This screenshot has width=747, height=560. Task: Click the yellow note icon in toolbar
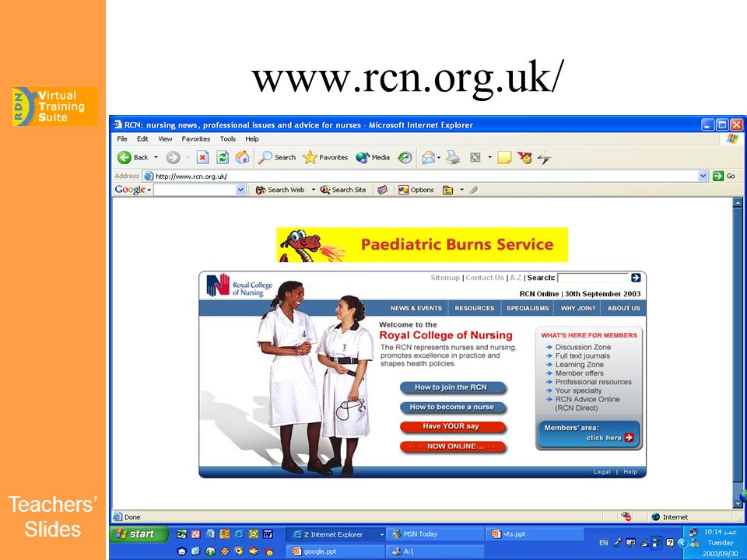coord(504,158)
